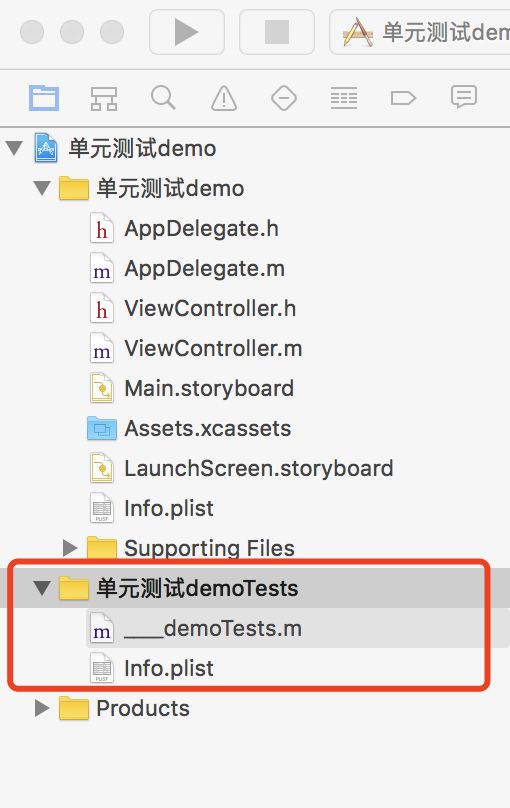
Task: Click the Run play button
Action: click(186, 32)
